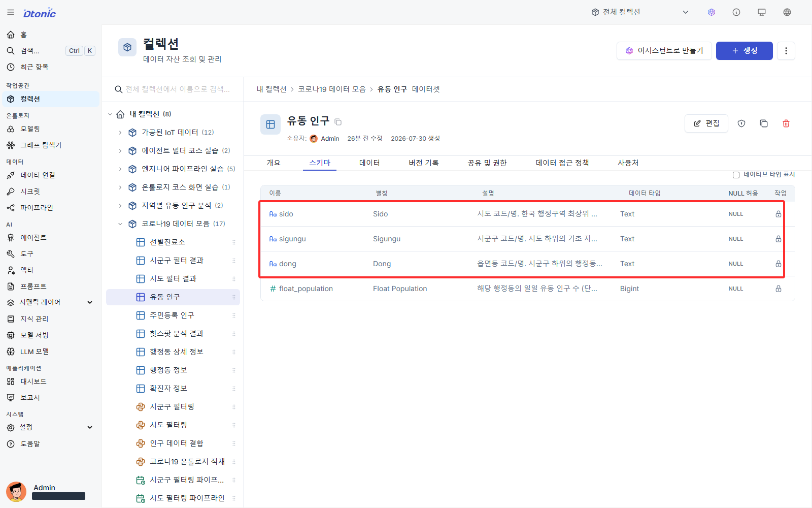Open 파이프라인 in sidebar
This screenshot has height=508, width=812.
tap(51, 208)
